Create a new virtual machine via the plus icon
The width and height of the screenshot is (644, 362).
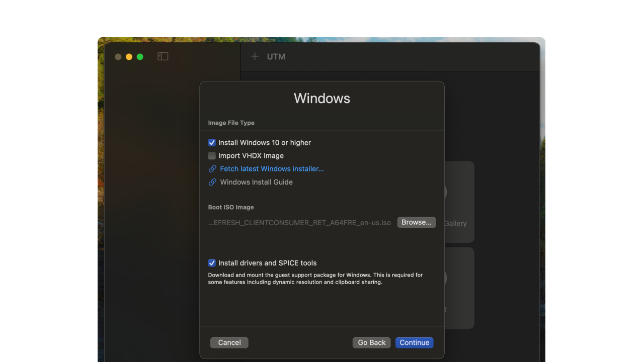point(255,56)
